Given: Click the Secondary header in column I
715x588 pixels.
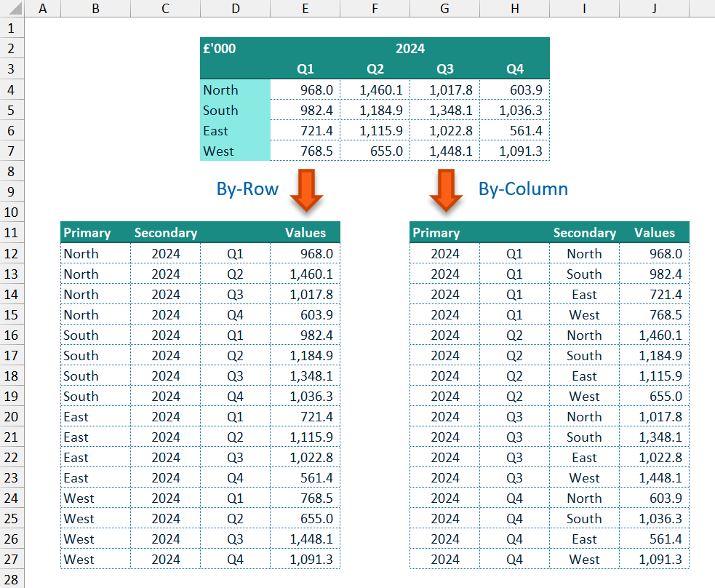Looking at the screenshot, I should 584,233.
